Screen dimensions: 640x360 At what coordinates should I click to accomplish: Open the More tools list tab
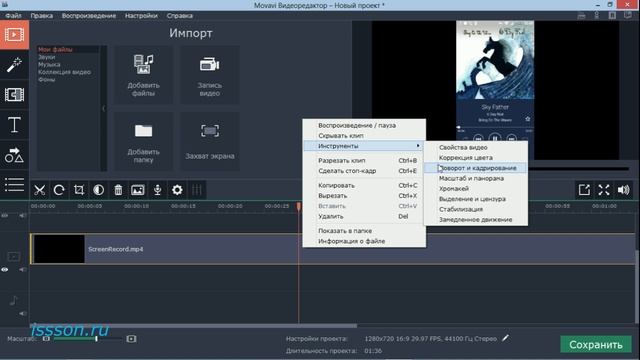click(x=14, y=184)
